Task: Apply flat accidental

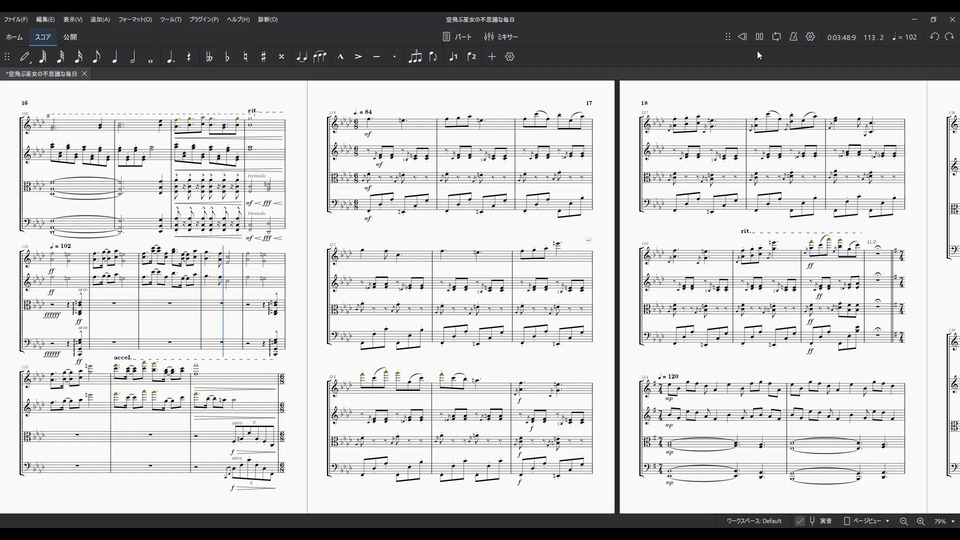Action: point(227,56)
